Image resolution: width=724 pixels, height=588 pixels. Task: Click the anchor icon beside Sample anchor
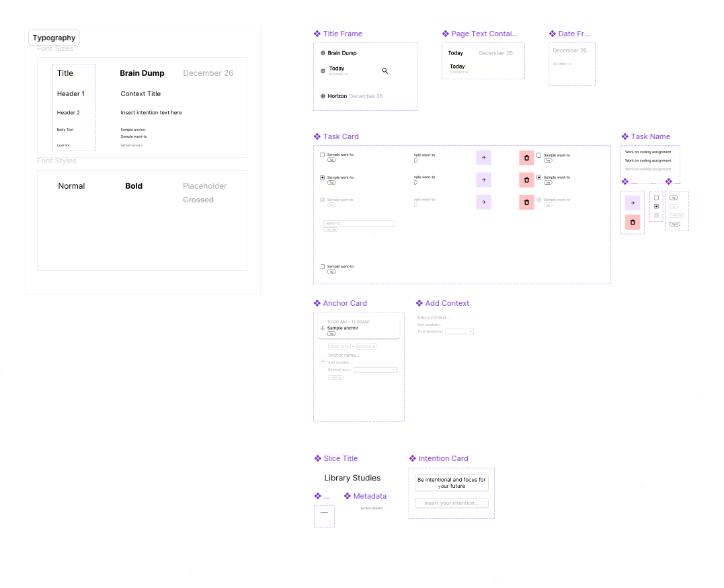(x=322, y=328)
